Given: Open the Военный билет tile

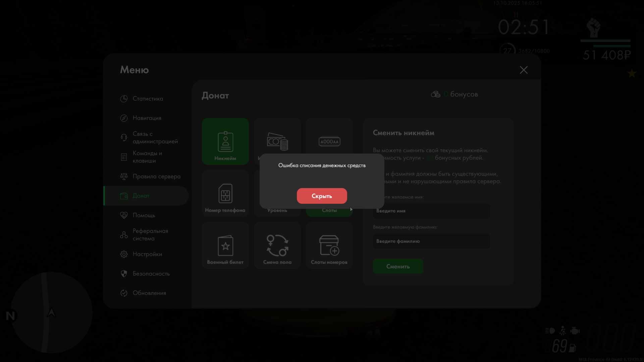Looking at the screenshot, I should point(225,245).
